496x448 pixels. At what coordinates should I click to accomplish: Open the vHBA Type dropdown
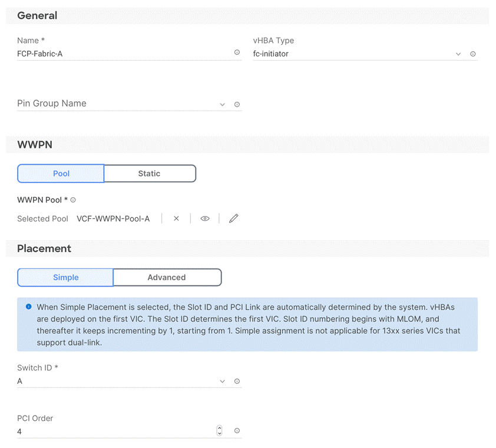point(458,54)
